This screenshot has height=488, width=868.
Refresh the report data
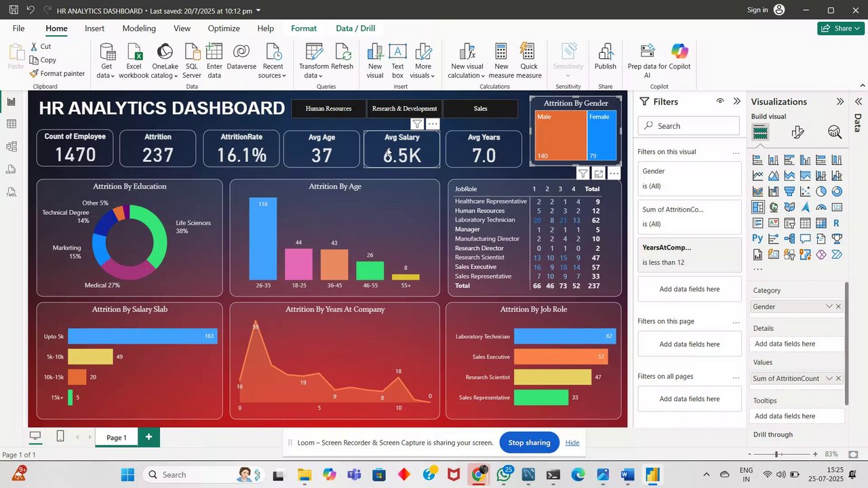[342, 58]
